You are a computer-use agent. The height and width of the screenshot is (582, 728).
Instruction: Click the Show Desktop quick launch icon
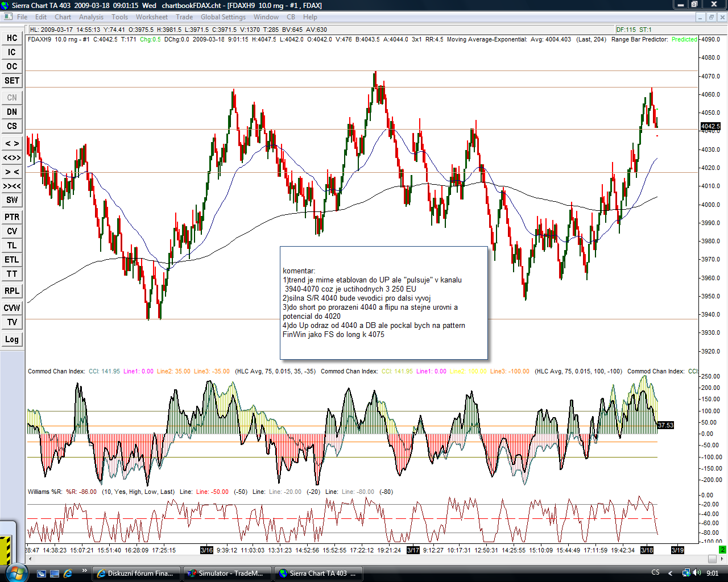(55, 573)
